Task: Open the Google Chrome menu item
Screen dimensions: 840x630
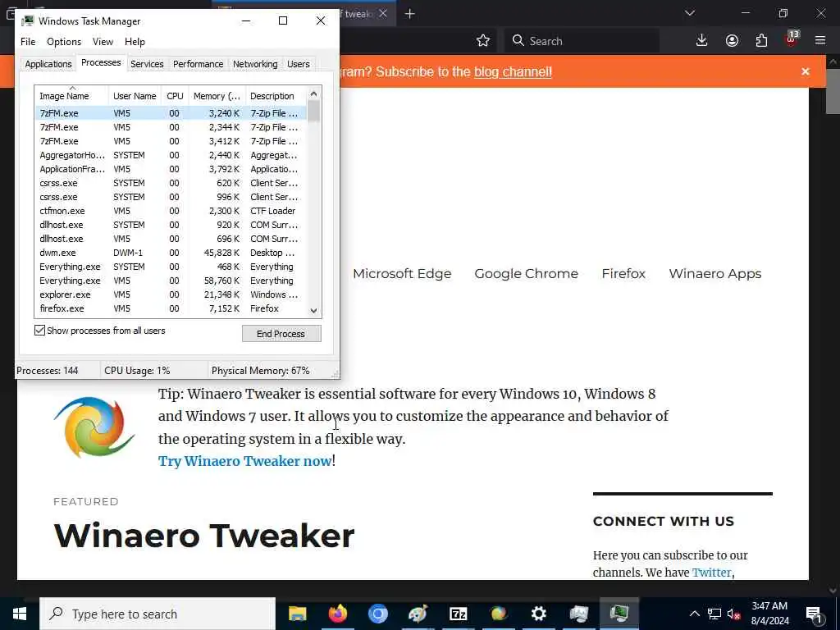Action: [526, 274]
